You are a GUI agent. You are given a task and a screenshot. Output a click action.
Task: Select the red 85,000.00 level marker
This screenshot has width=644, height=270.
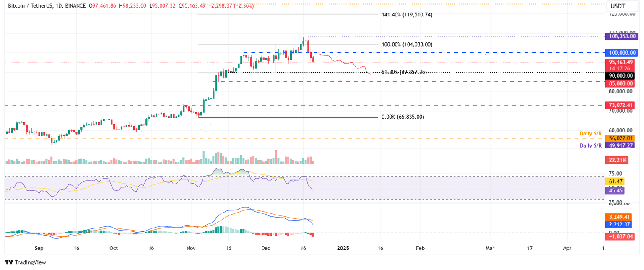click(x=621, y=83)
